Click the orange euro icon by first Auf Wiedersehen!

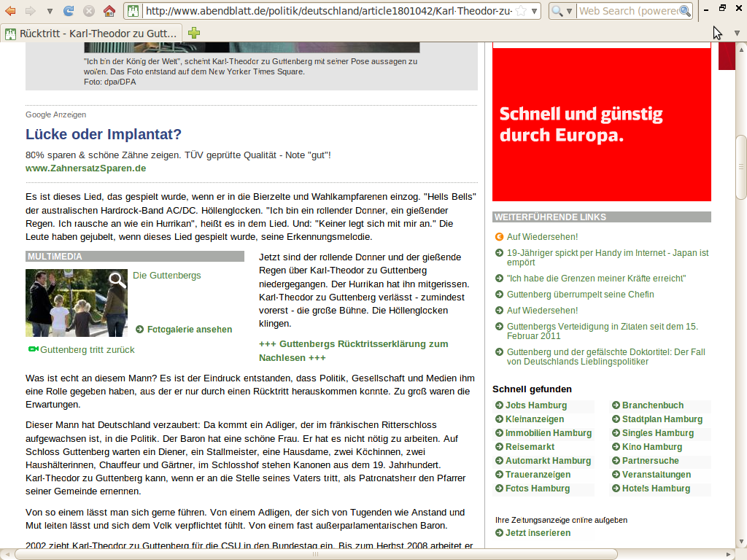[x=499, y=237]
